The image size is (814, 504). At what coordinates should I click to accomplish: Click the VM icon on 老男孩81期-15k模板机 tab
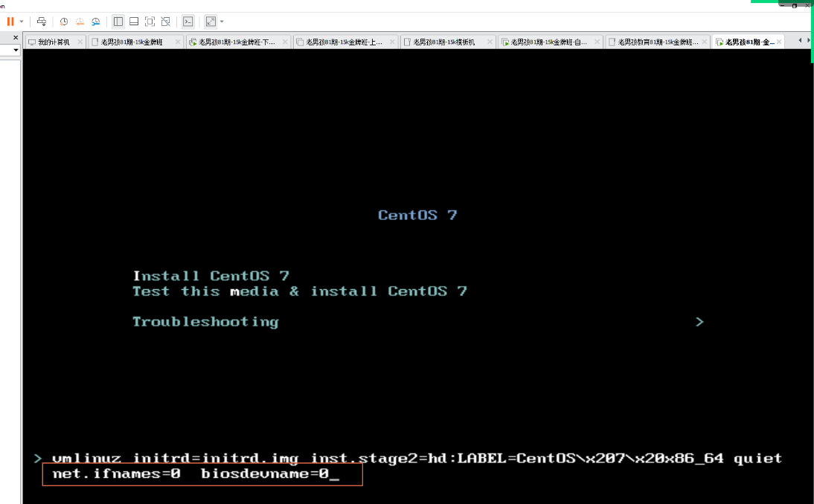(408, 42)
